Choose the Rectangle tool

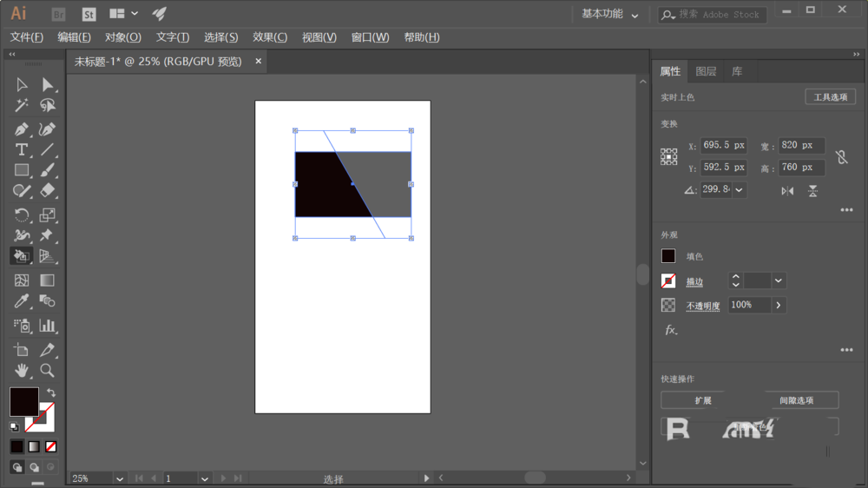pyautogui.click(x=22, y=170)
